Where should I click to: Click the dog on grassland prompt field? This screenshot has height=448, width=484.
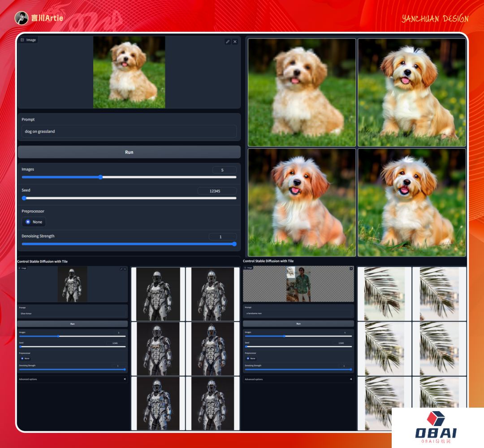tap(129, 131)
